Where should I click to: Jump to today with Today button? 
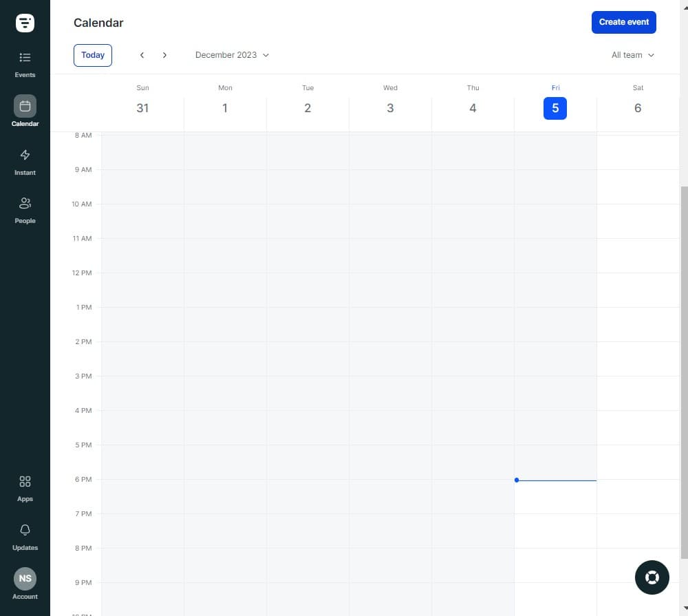(92, 55)
